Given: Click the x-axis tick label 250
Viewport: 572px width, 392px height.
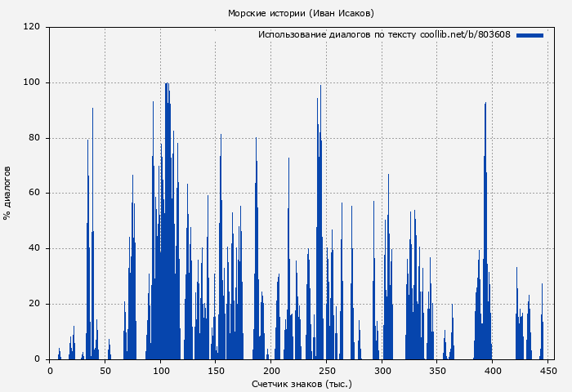Looking at the screenshot, I should tap(327, 371).
